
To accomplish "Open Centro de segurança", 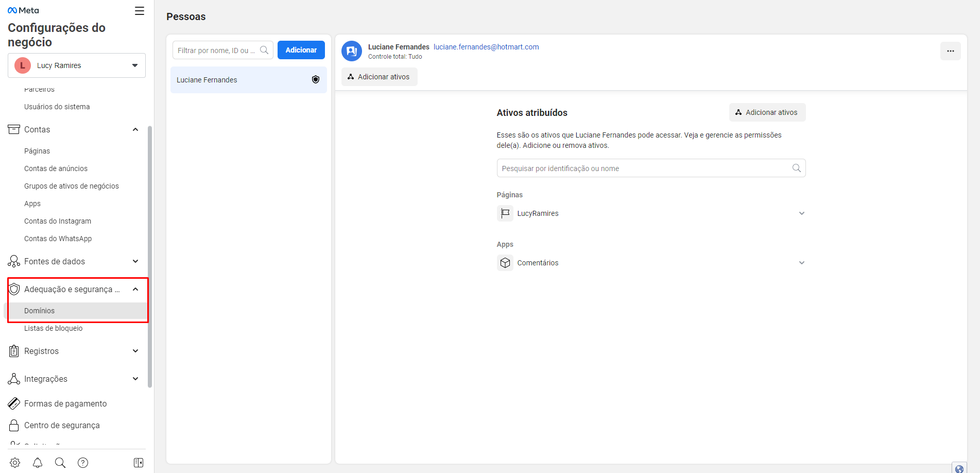I will (x=62, y=425).
